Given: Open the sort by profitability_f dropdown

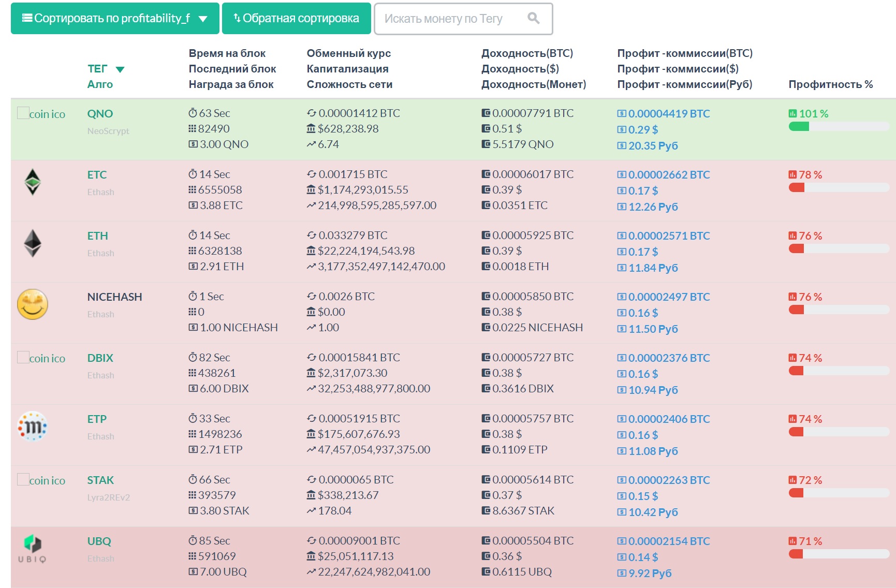Looking at the screenshot, I should (114, 19).
